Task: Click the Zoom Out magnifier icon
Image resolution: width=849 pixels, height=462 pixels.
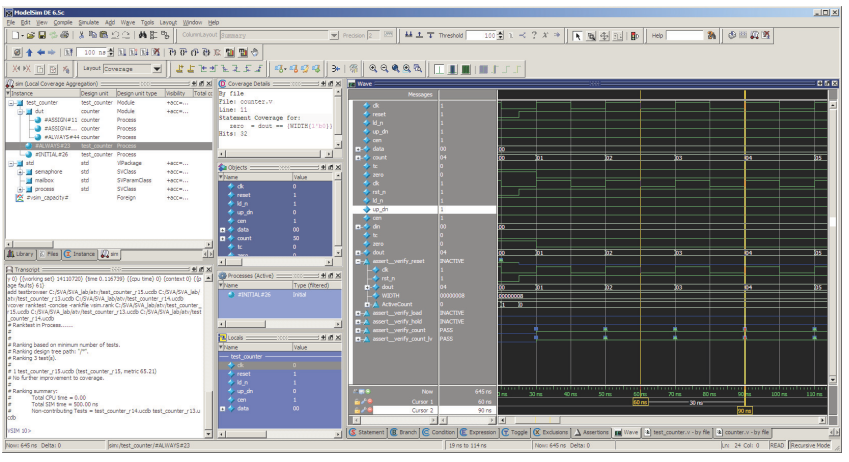Action: [x=384, y=69]
